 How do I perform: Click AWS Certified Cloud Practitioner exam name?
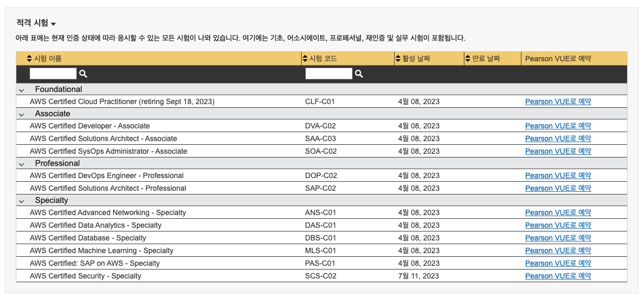122,101
